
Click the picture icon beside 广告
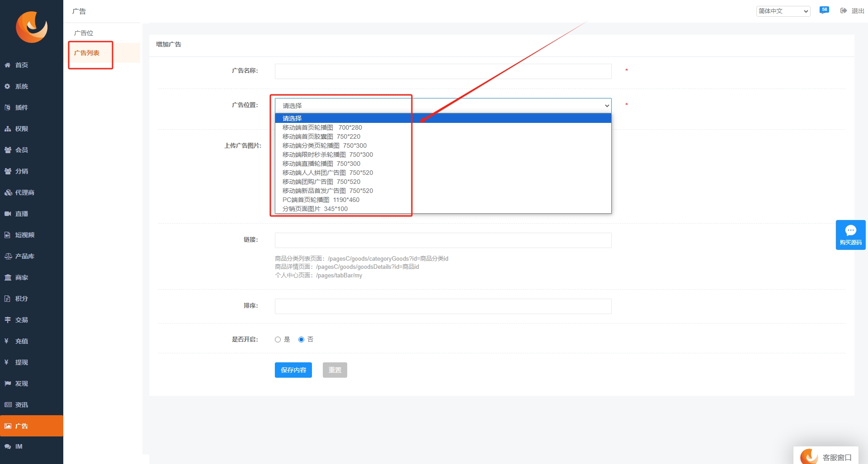(x=8, y=426)
